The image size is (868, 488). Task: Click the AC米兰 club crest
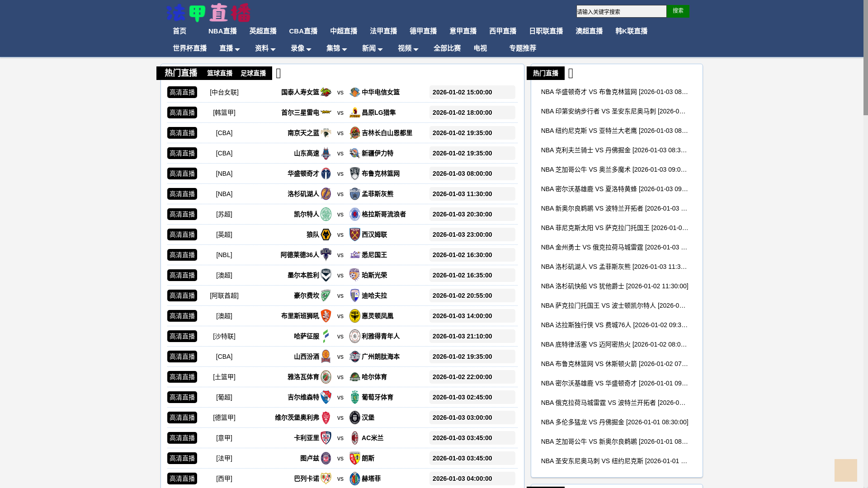click(x=355, y=438)
